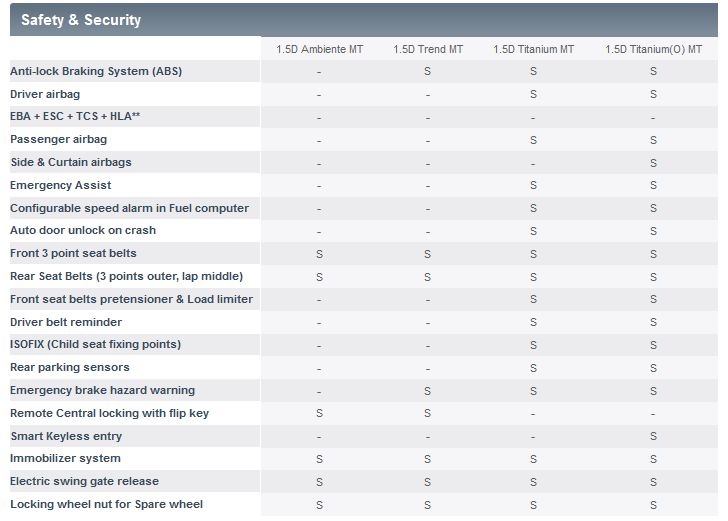
Task: Click the Safety & Security section header
Action: (81, 20)
